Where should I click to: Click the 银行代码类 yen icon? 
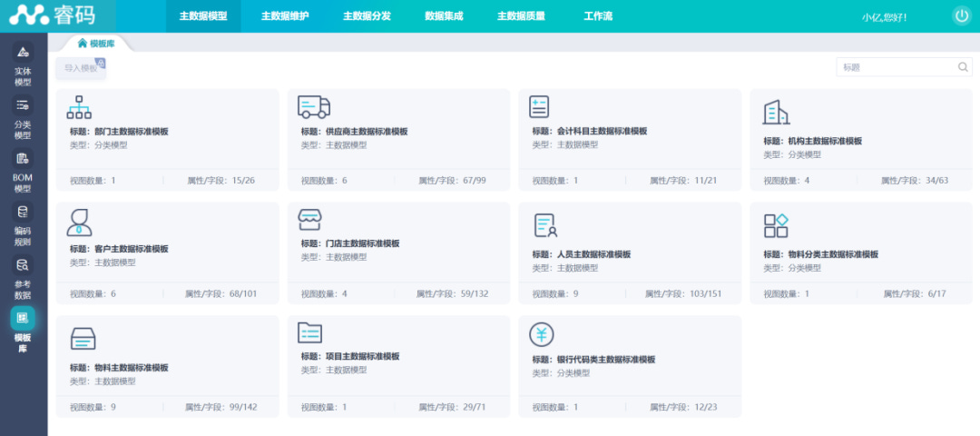(x=541, y=334)
